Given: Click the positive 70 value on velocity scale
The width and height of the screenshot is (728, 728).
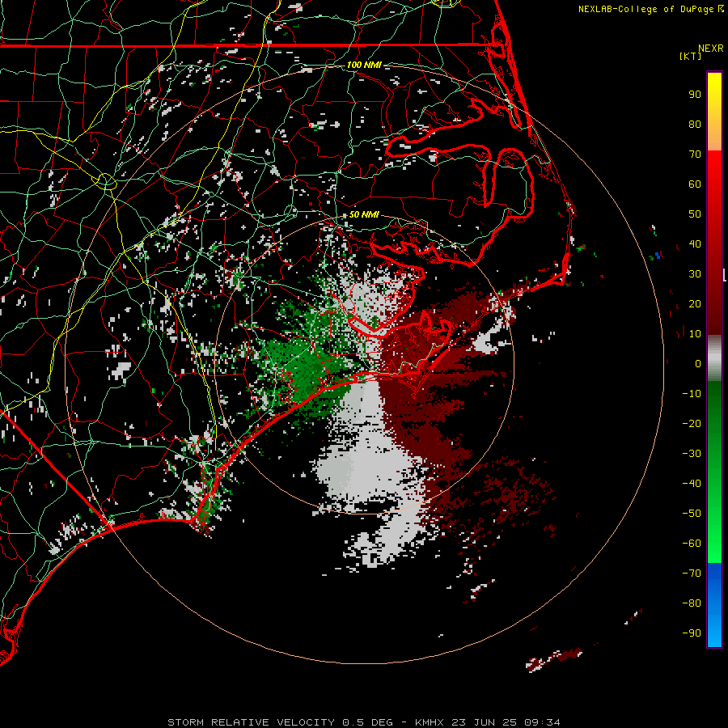Looking at the screenshot, I should [x=695, y=154].
